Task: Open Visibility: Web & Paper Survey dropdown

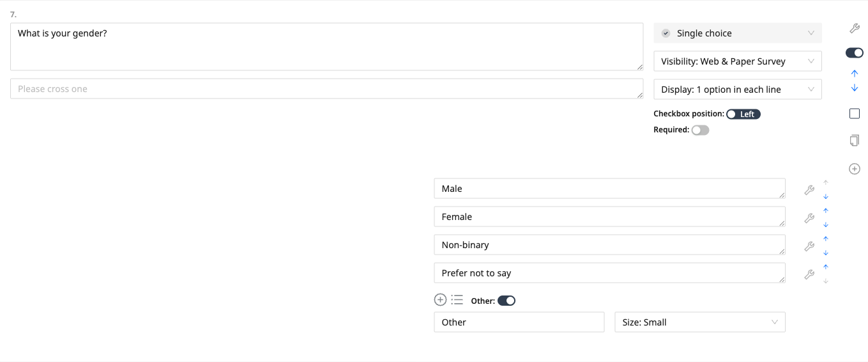Action: click(738, 61)
